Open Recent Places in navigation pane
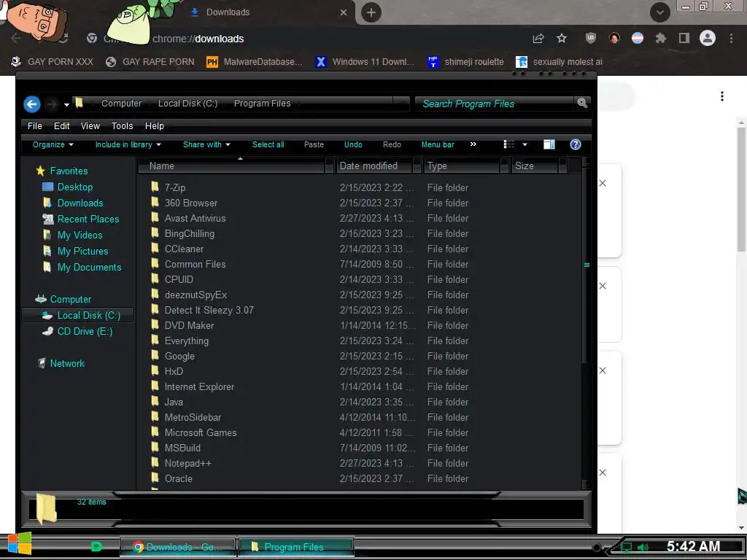Viewport: 747px width, 560px height. pyautogui.click(x=88, y=219)
